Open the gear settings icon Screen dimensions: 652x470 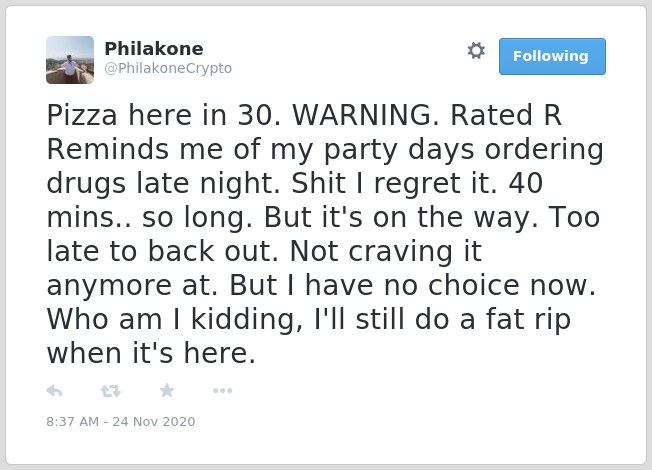(476, 51)
